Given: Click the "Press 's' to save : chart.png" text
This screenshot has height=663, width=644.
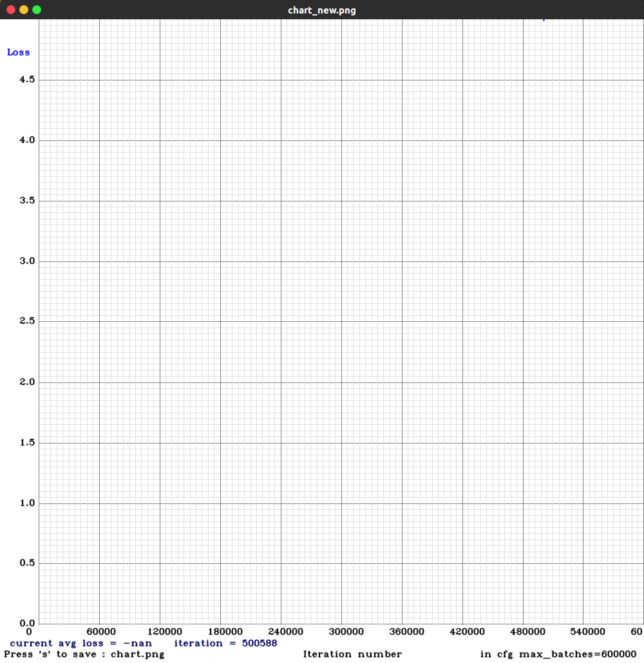Looking at the screenshot, I should pos(84,655).
